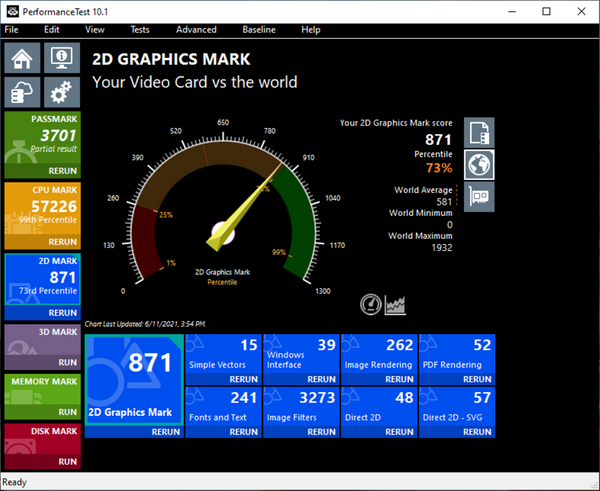Image resolution: width=600 pixels, height=491 pixels.
Task: Select the Direct 2D 48 result tile
Action: tap(379, 406)
